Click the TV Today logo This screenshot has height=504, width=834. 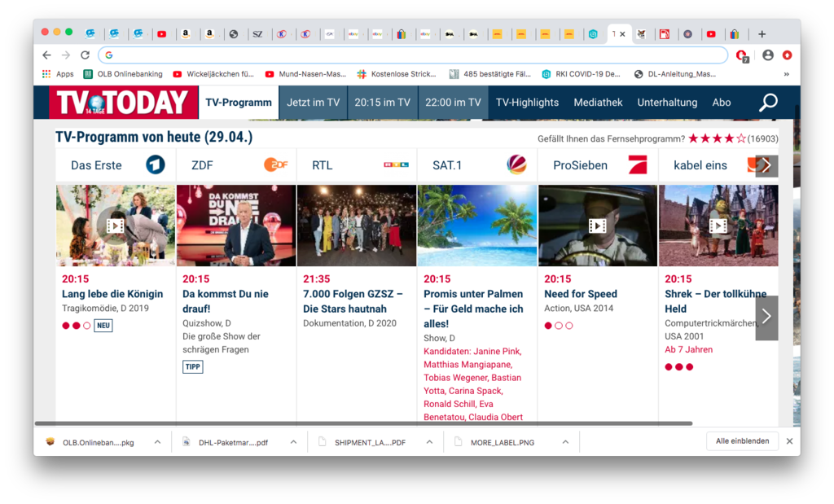click(x=123, y=102)
